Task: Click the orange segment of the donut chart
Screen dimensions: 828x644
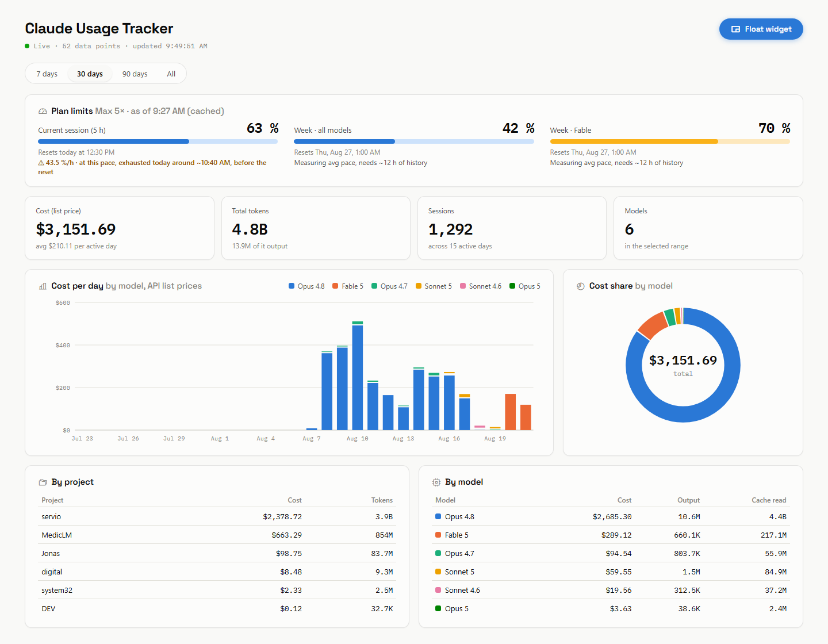Action: pyautogui.click(x=653, y=325)
